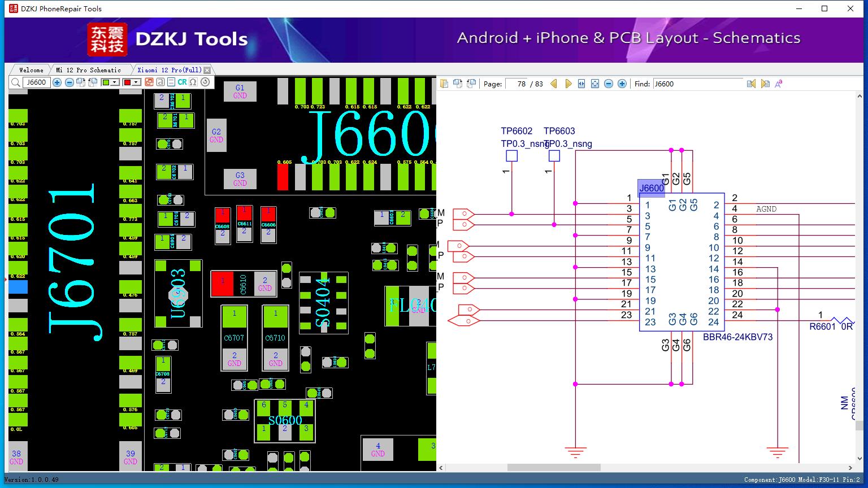Click the BBR46-24KBV73 part number text
The image size is (868, 488).
click(x=737, y=337)
